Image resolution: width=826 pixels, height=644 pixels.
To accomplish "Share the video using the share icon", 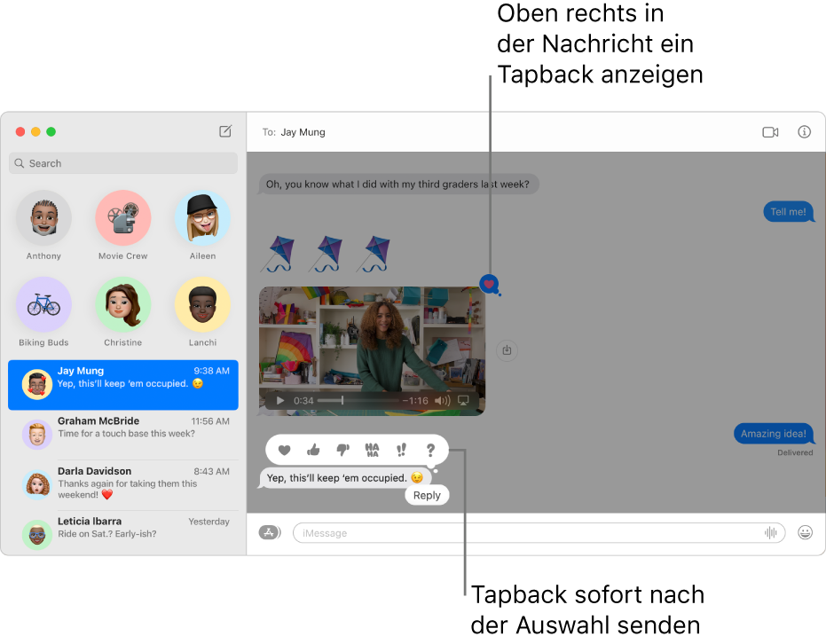I will tap(507, 350).
